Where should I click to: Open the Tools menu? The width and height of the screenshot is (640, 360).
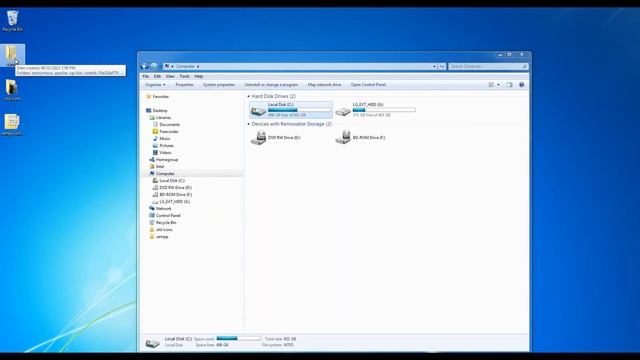tap(184, 76)
